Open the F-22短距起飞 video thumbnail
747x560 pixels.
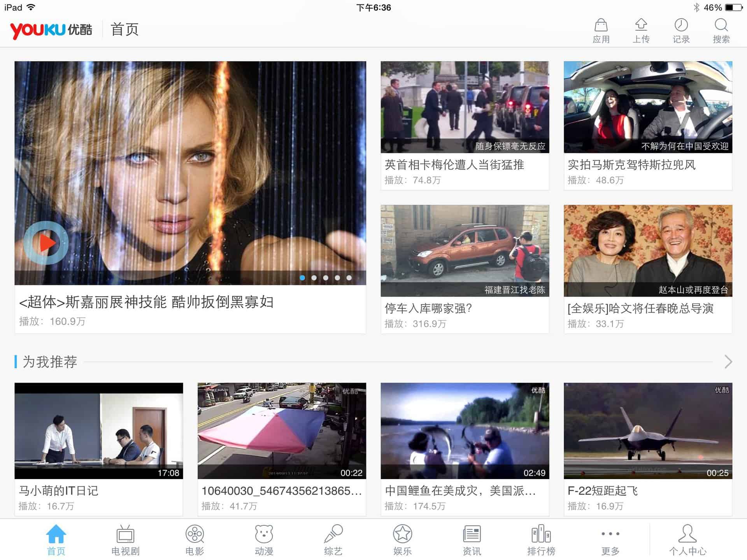point(648,430)
